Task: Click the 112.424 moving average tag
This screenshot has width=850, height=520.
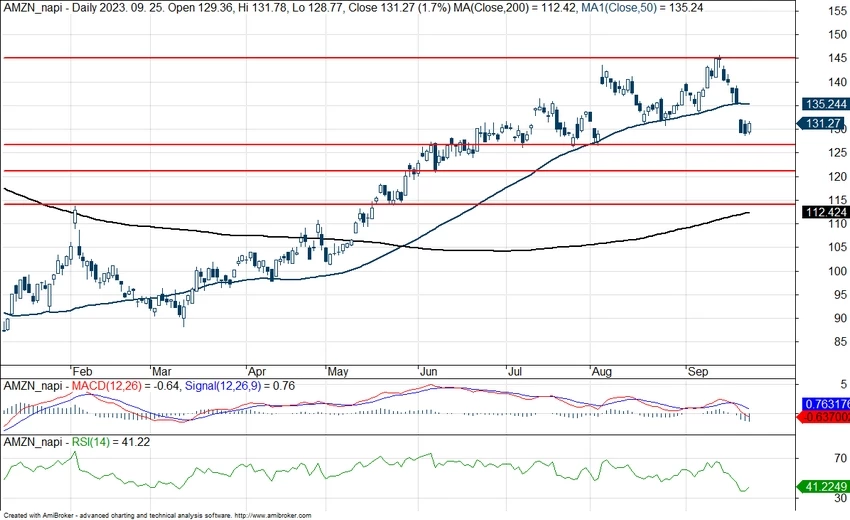Action: pyautogui.click(x=825, y=212)
